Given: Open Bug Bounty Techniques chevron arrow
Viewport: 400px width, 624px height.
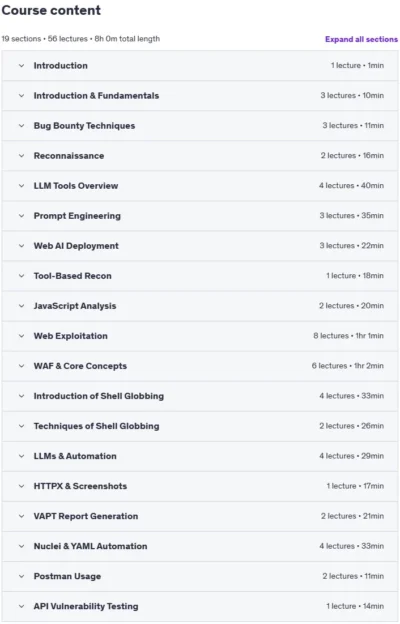Looking at the screenshot, I should 21,126.
